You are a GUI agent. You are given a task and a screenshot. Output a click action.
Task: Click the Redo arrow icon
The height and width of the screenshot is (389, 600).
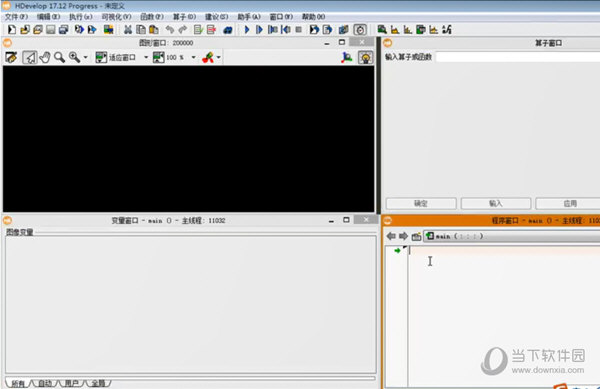click(183, 29)
